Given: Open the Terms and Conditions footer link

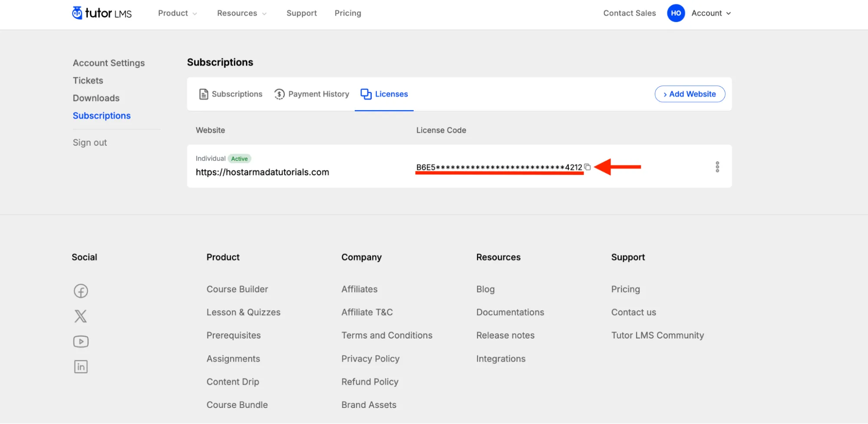Looking at the screenshot, I should click(x=387, y=335).
